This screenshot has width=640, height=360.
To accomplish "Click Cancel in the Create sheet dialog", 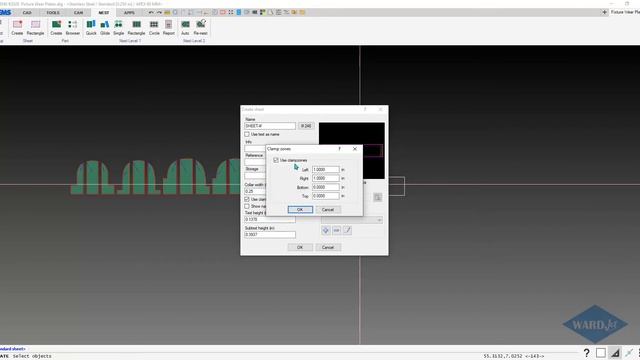I will 328,247.
